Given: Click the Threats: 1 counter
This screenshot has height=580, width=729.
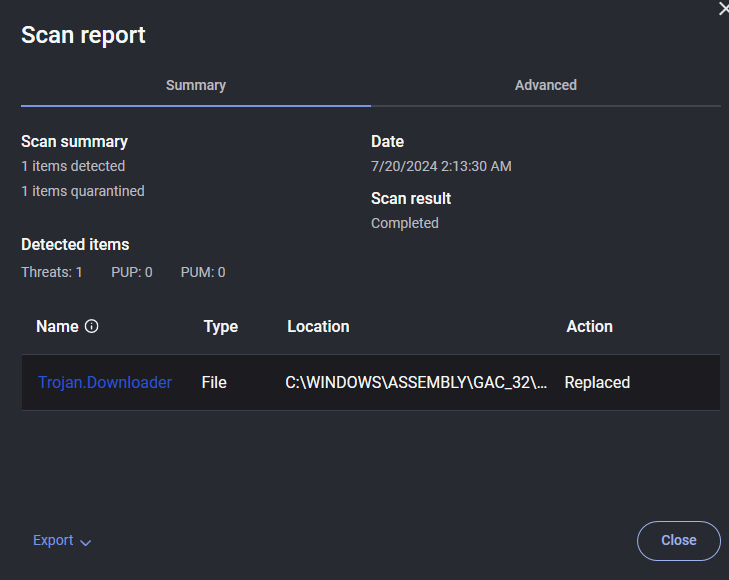Looking at the screenshot, I should (x=52, y=272).
